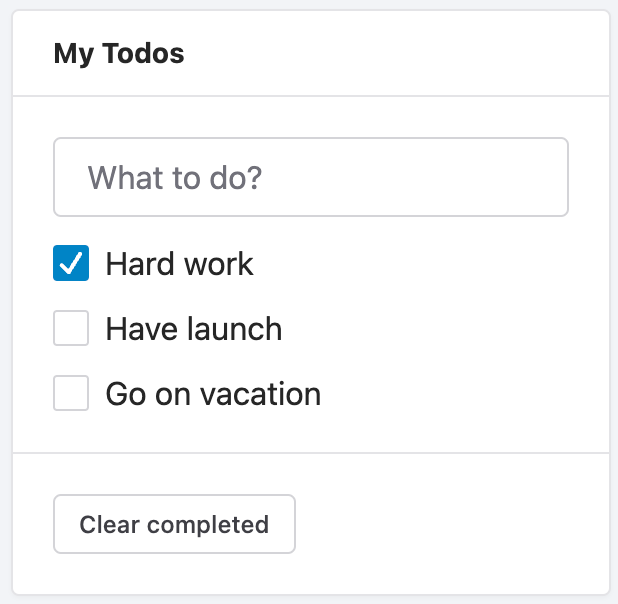The height and width of the screenshot is (604, 618).
Task: Mark the Have launch todo as done
Action: point(71,329)
